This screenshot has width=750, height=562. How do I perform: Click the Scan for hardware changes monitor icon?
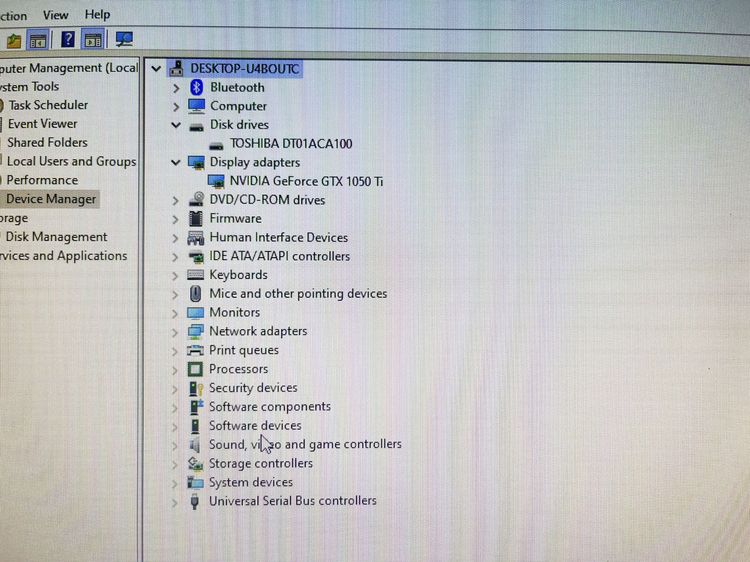coord(124,39)
